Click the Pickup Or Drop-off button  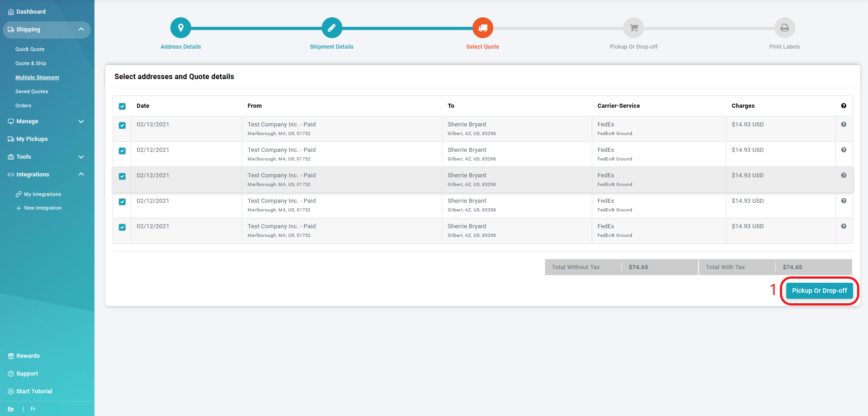click(x=819, y=291)
